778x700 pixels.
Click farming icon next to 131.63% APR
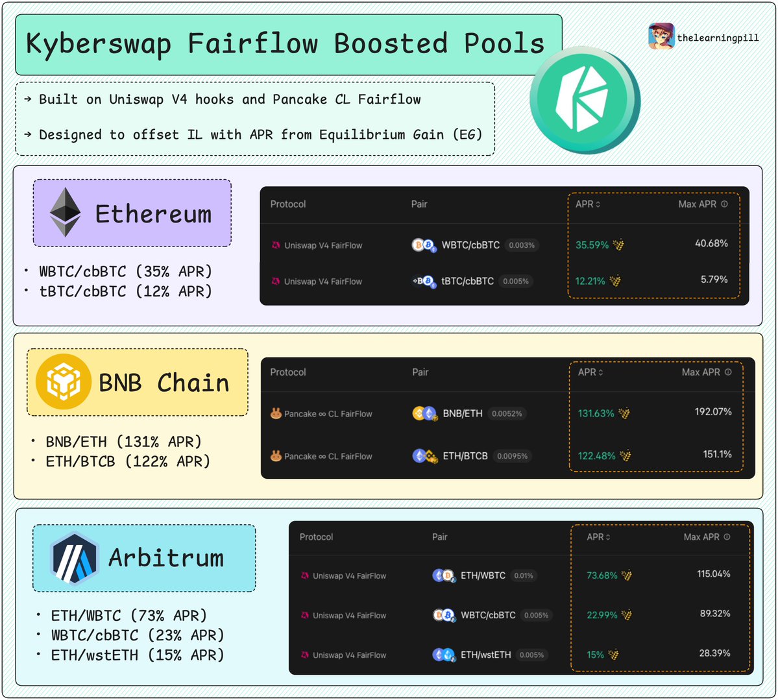pyautogui.click(x=624, y=413)
